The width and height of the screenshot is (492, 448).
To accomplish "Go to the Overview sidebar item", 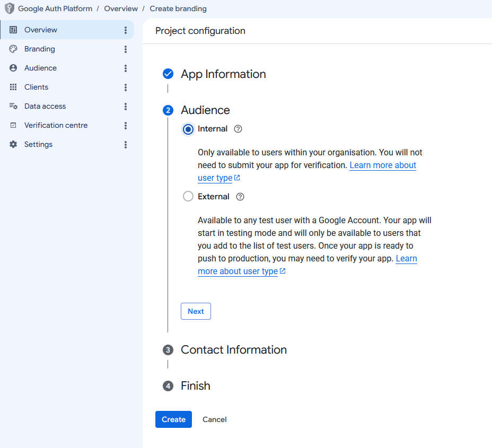I will (67, 30).
